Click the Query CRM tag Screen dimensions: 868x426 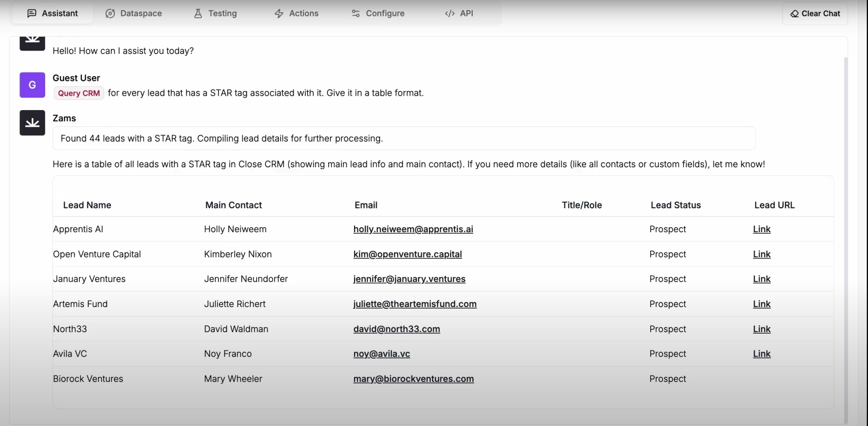tap(79, 93)
